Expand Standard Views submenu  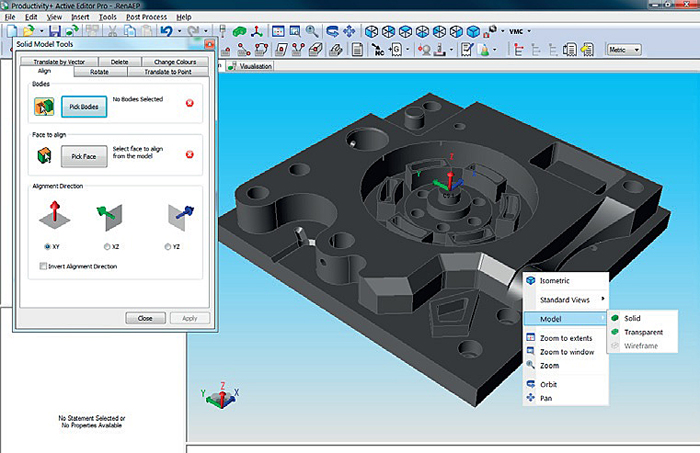point(566,299)
